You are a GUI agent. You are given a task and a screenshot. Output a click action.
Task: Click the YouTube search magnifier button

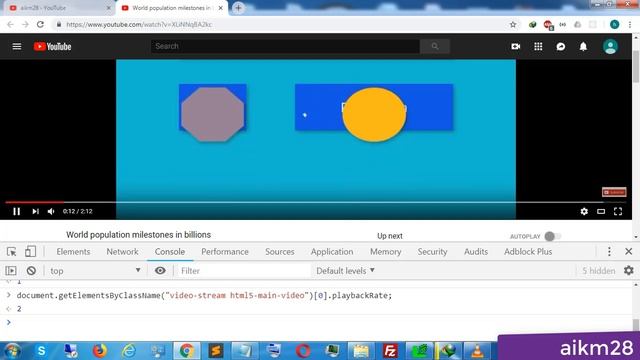[x=435, y=46]
